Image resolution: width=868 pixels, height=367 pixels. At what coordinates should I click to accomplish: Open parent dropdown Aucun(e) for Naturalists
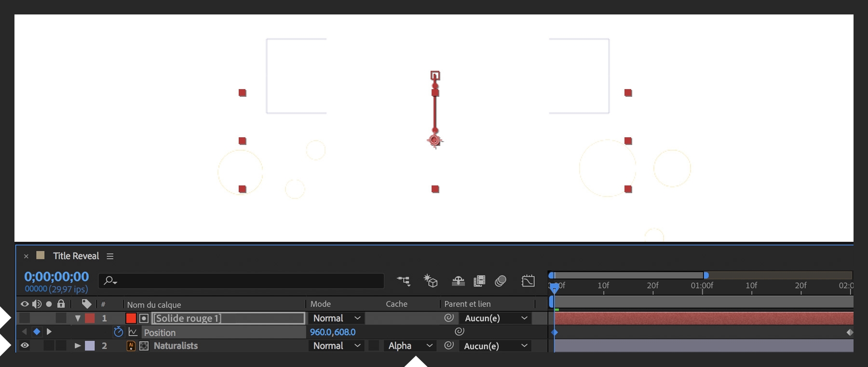pos(495,346)
